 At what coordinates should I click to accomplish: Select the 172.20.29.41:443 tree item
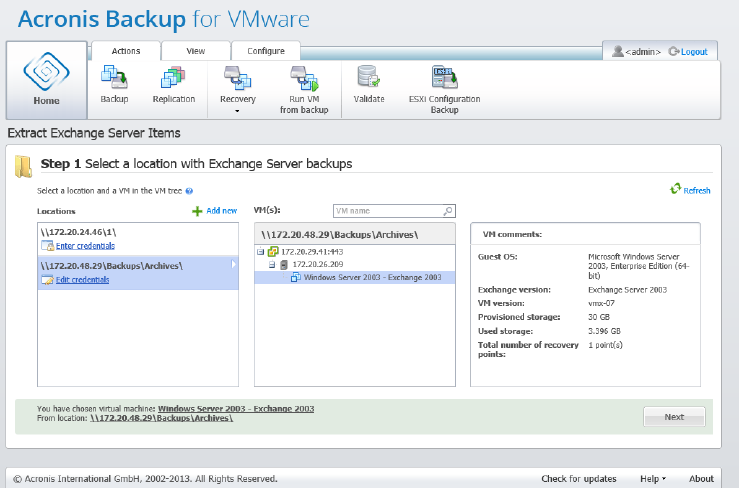[x=312, y=252]
